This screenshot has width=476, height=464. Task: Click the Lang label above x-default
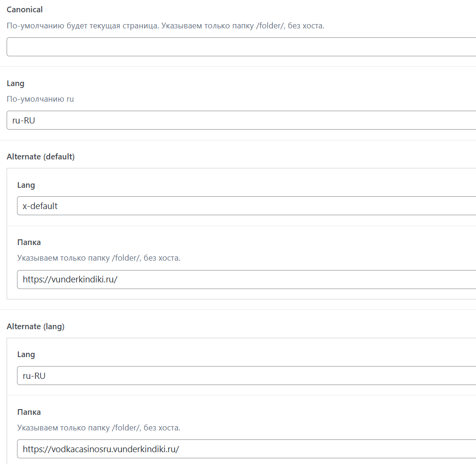point(26,185)
